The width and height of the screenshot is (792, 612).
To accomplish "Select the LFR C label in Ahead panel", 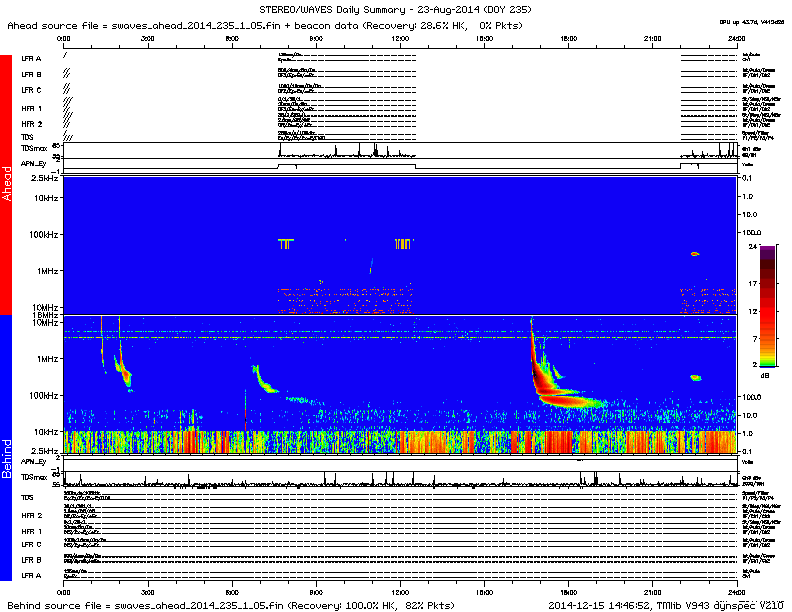I will click(x=31, y=90).
